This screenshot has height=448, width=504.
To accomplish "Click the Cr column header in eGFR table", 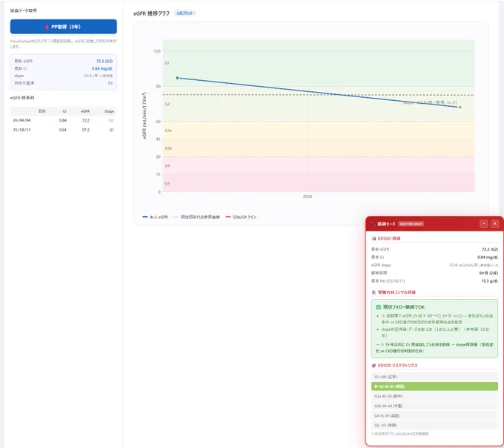I will (x=64, y=111).
